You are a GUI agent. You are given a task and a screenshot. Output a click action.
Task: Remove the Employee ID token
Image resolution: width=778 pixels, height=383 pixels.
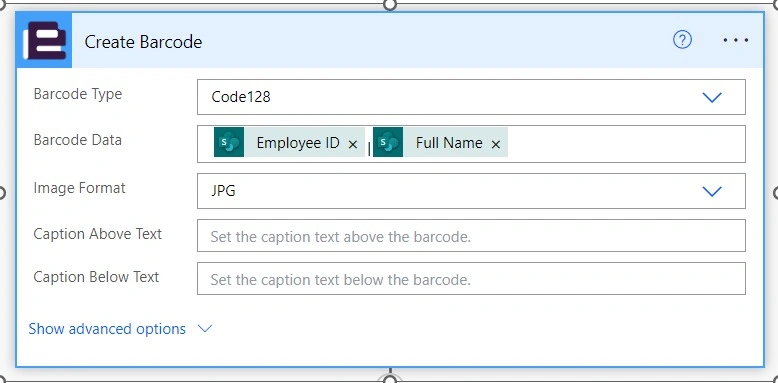pos(353,144)
